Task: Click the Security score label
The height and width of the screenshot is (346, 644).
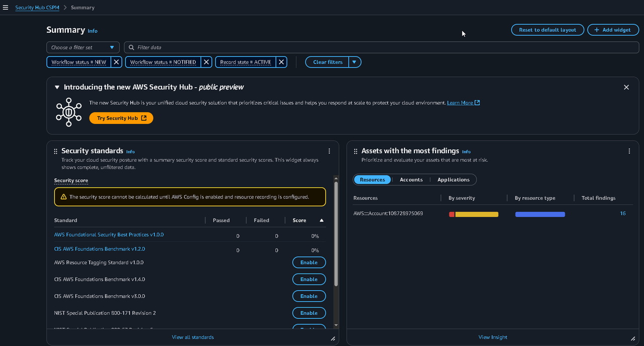Action: click(71, 180)
